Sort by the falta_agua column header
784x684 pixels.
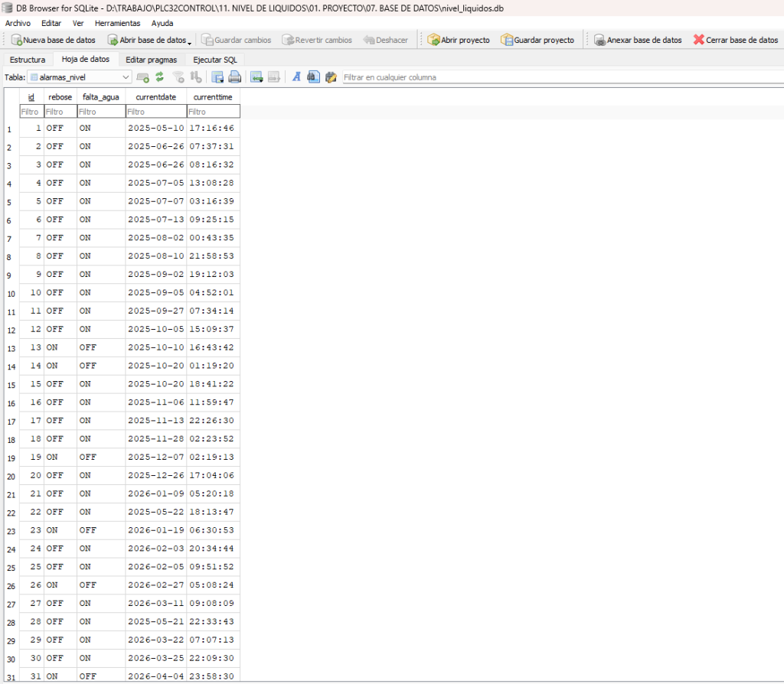(101, 97)
